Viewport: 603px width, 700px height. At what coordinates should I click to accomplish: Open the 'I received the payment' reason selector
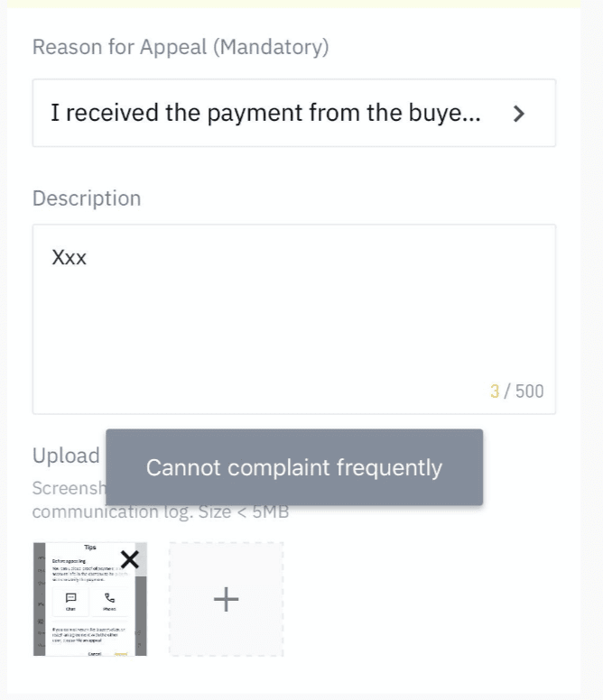tap(294, 113)
